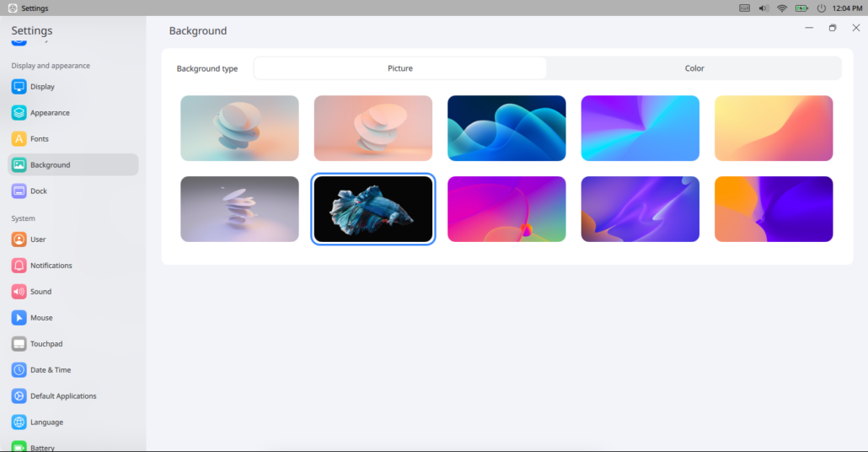
Task: Click the Settings app icon in top bar
Action: coord(12,8)
